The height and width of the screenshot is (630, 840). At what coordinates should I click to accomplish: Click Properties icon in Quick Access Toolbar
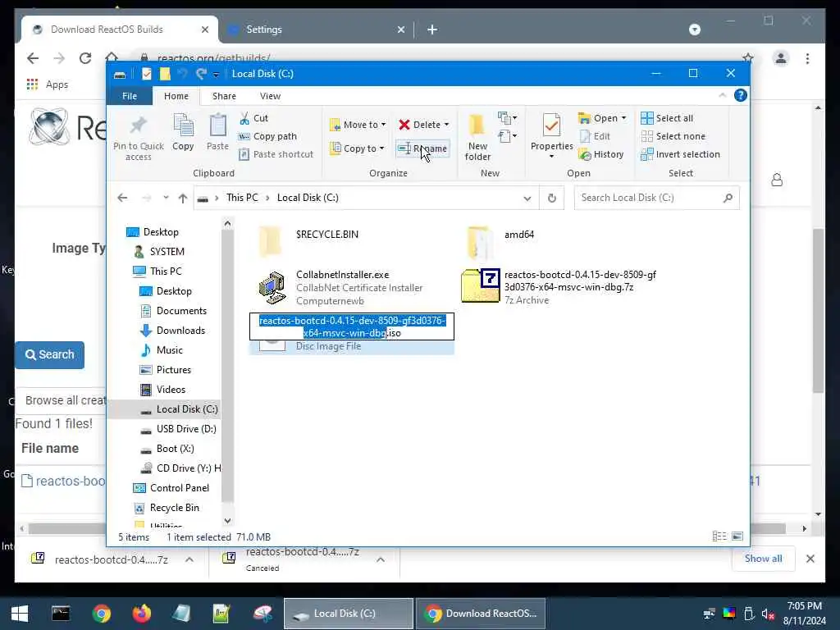coord(146,74)
